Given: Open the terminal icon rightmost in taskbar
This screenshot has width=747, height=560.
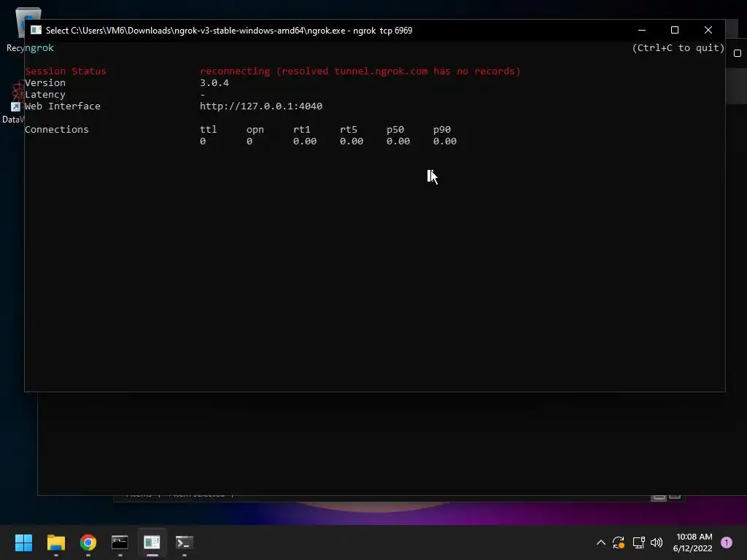Looking at the screenshot, I should click(184, 542).
